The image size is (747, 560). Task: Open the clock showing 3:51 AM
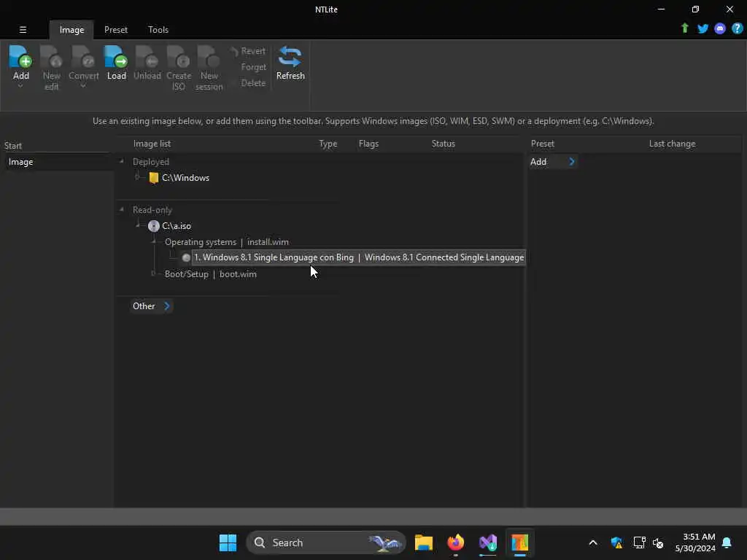pyautogui.click(x=695, y=542)
